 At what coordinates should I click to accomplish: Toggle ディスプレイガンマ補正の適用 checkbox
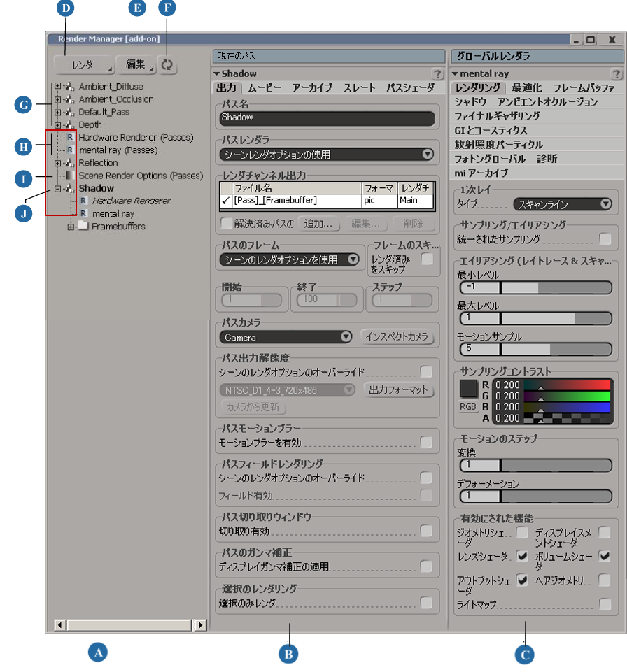[x=426, y=566]
